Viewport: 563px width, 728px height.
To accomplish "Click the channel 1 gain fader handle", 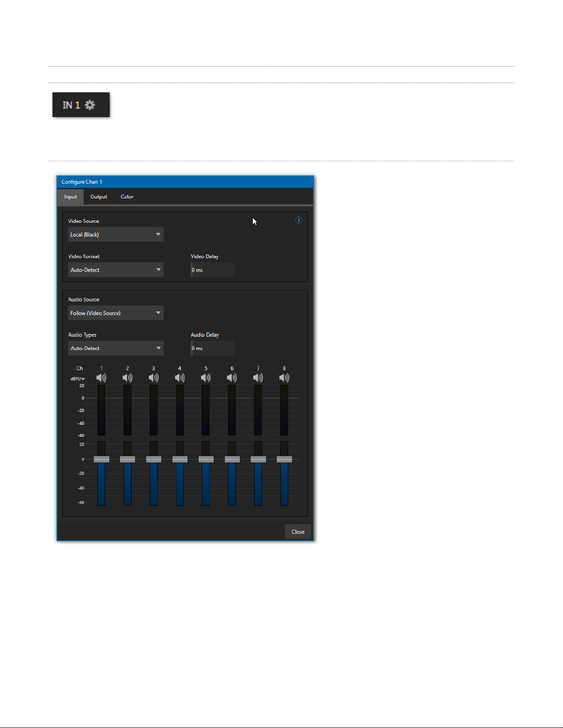I will tap(101, 459).
